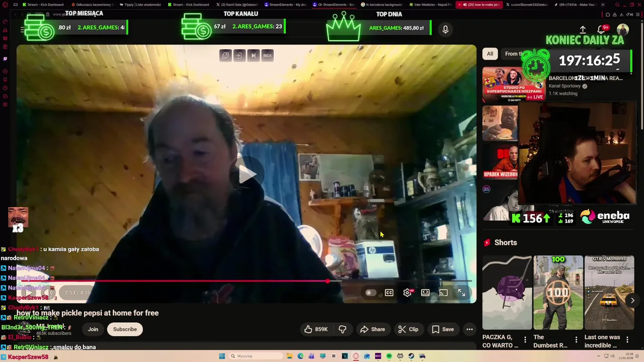The height and width of the screenshot is (362, 644).
Task: Dislike the video
Action: click(342, 329)
